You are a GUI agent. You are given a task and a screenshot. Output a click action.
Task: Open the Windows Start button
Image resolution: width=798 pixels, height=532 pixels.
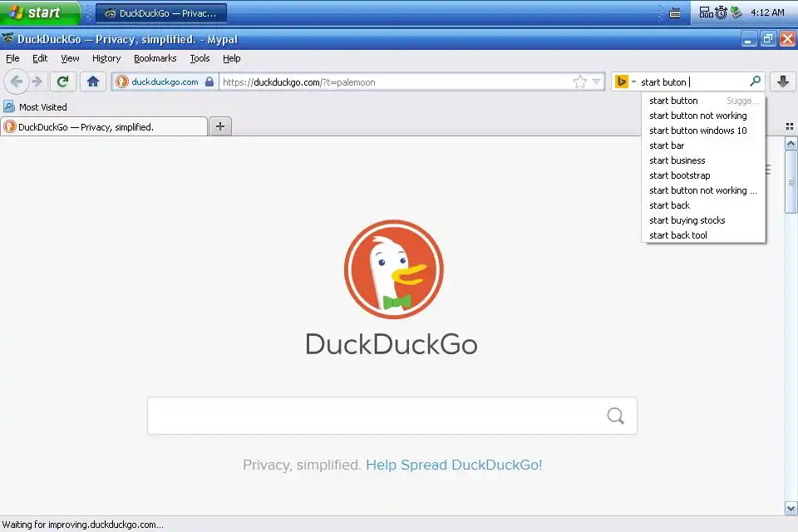pyautogui.click(x=40, y=12)
